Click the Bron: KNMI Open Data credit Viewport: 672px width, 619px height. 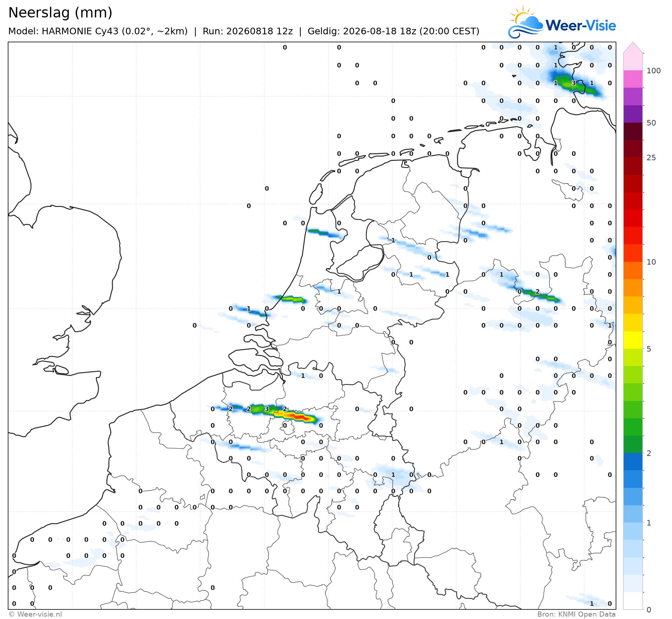576,614
